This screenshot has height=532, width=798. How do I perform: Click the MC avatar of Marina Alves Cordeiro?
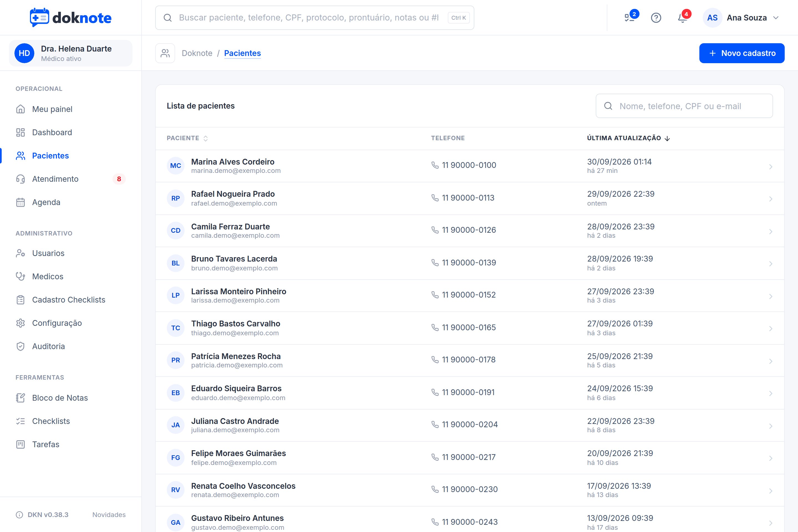pyautogui.click(x=175, y=166)
